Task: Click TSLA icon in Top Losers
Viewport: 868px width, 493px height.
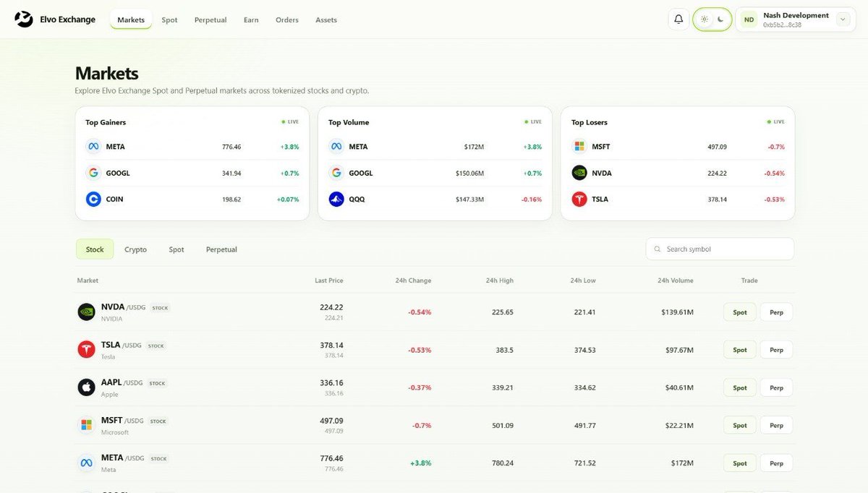Action: pos(579,199)
